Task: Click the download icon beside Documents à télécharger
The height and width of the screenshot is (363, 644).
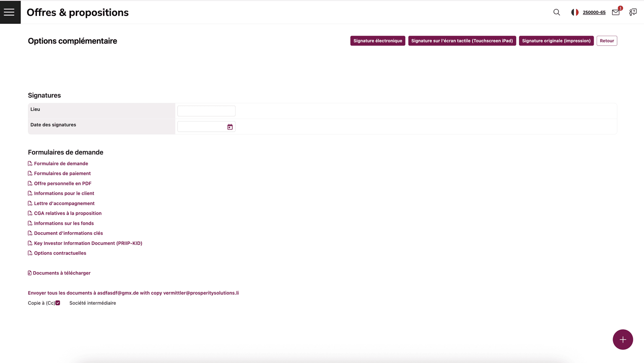Action: point(30,273)
